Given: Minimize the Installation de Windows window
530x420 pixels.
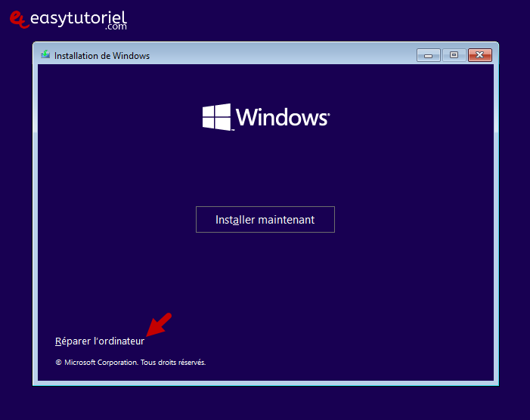Looking at the screenshot, I should 428,55.
